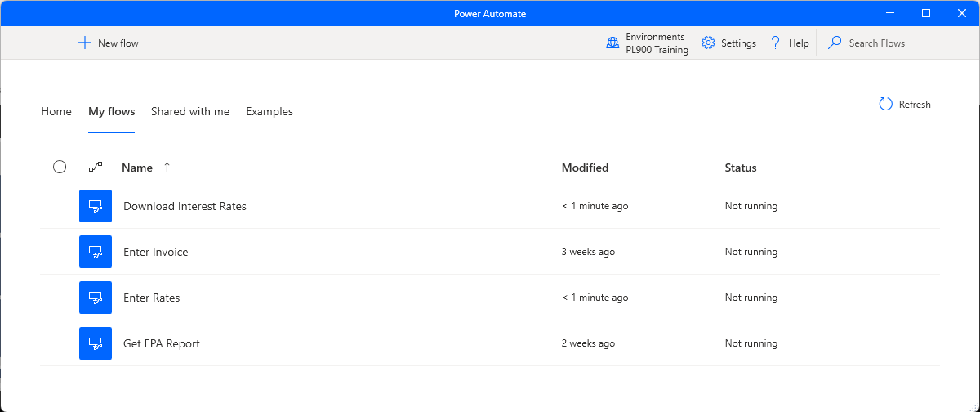
Task: Click Not running status of Enter Rates
Action: pyautogui.click(x=751, y=298)
